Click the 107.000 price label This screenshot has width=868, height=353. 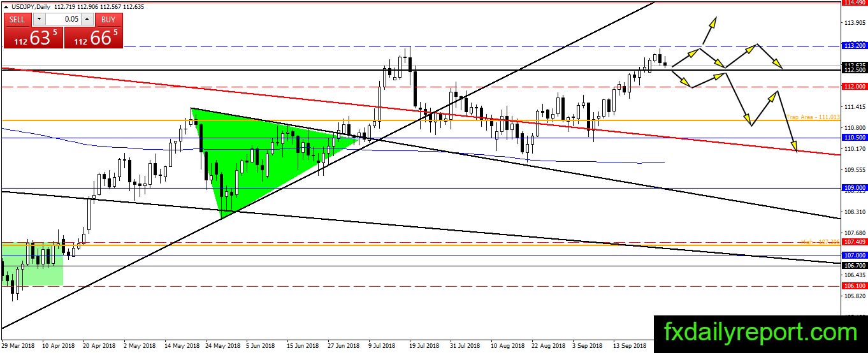[853, 256]
